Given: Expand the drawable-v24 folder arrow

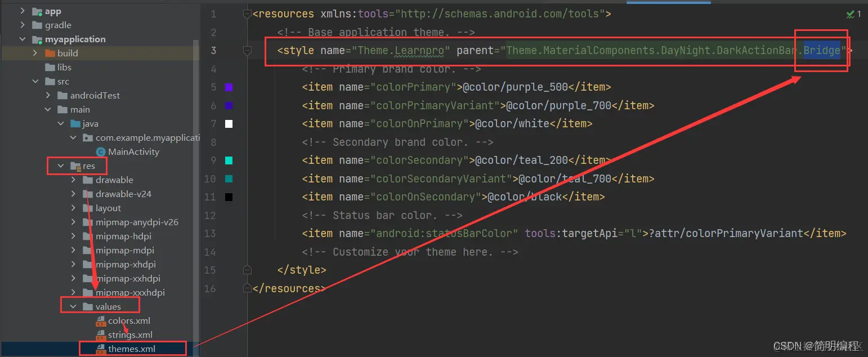Looking at the screenshot, I should (73, 194).
